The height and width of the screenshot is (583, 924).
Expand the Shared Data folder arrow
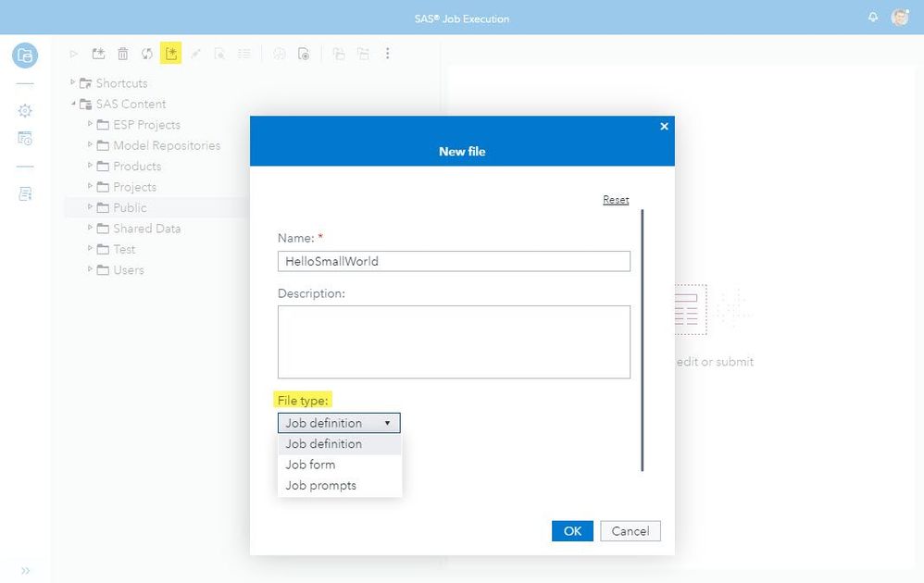[x=90, y=228]
